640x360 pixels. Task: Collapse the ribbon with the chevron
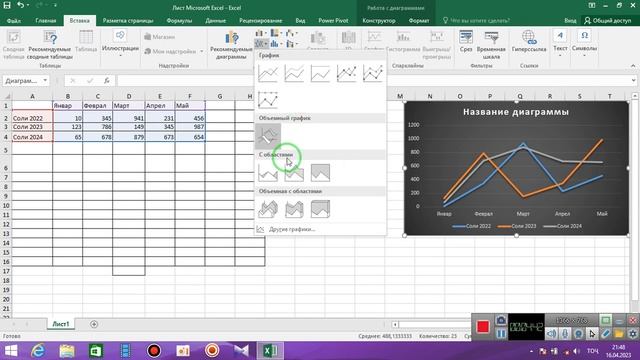(633, 66)
